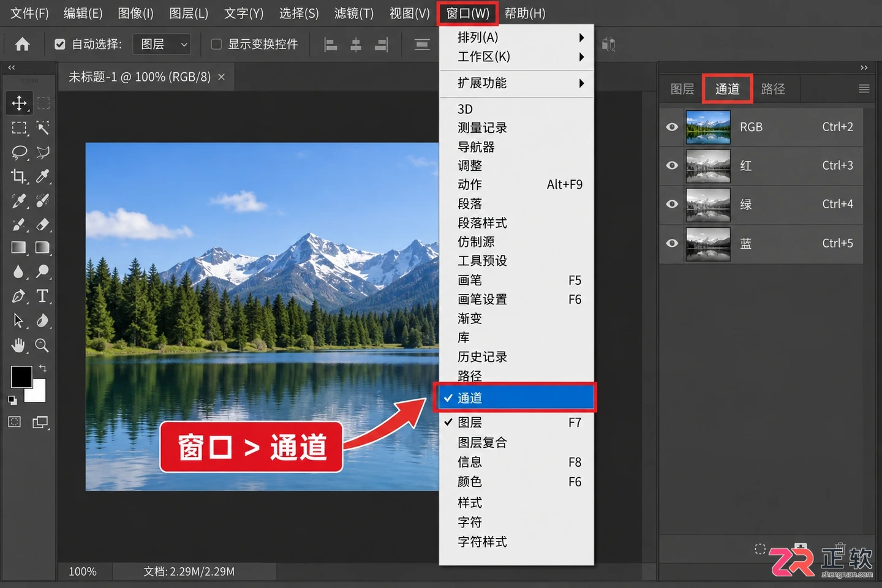Hide the 蓝 channel eye icon
This screenshot has width=882, height=588.
tap(672, 243)
